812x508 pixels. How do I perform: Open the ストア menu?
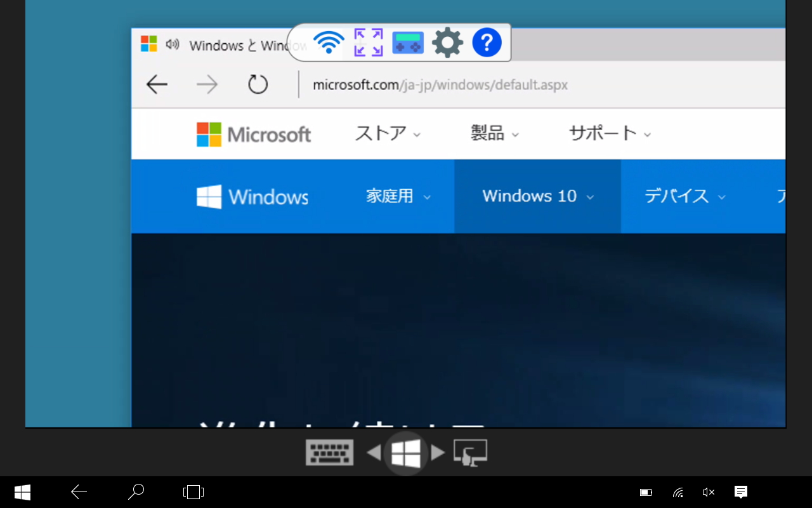coord(386,133)
